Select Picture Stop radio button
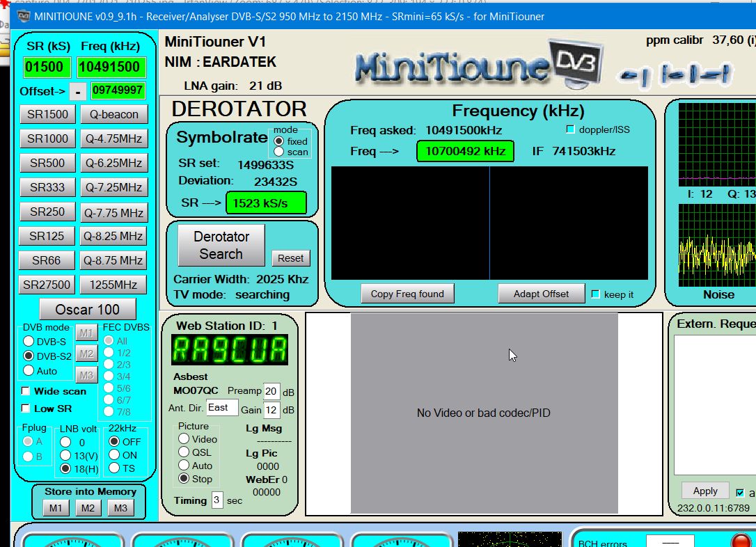This screenshot has width=756, height=547. [184, 479]
